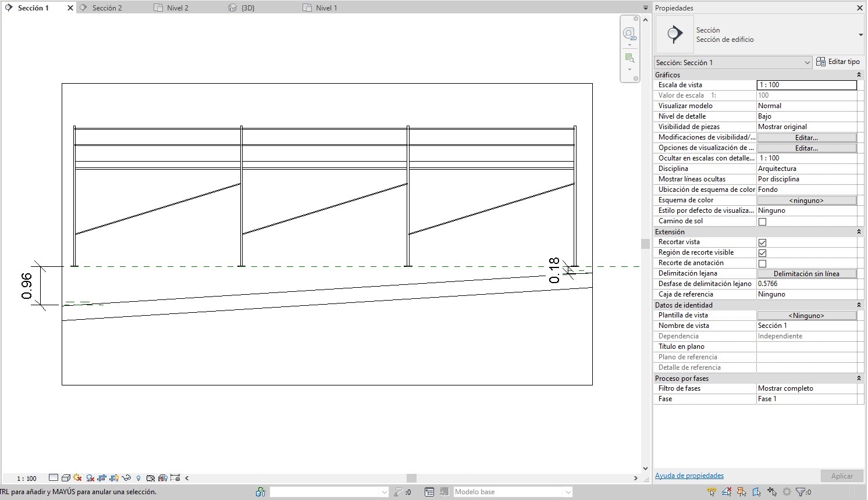This screenshot has height=500, width=868.
Task: Click the Crop View icon
Action: pos(102,478)
